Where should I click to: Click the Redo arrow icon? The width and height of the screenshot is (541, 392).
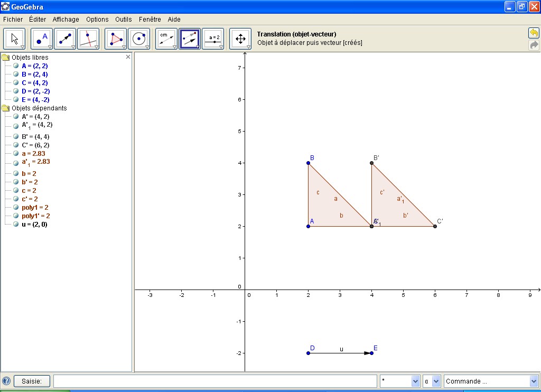(x=534, y=45)
